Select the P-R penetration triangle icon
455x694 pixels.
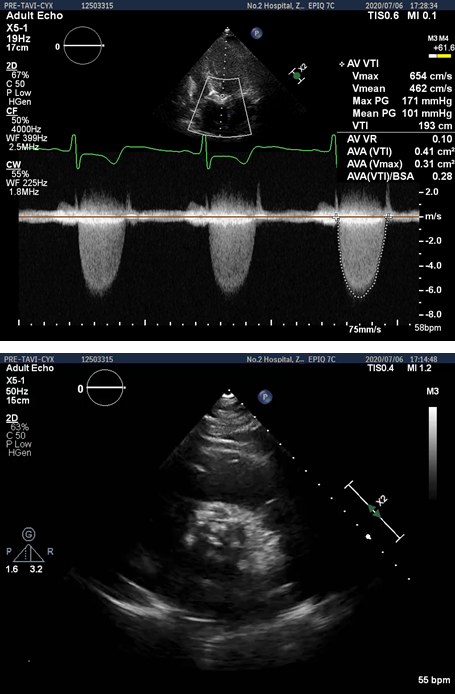click(29, 554)
